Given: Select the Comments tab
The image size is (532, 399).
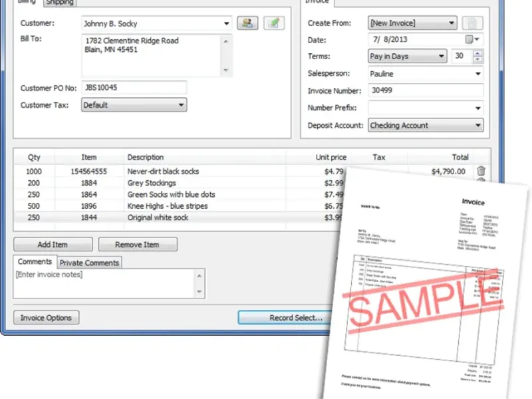Looking at the screenshot, I should pos(35,261).
